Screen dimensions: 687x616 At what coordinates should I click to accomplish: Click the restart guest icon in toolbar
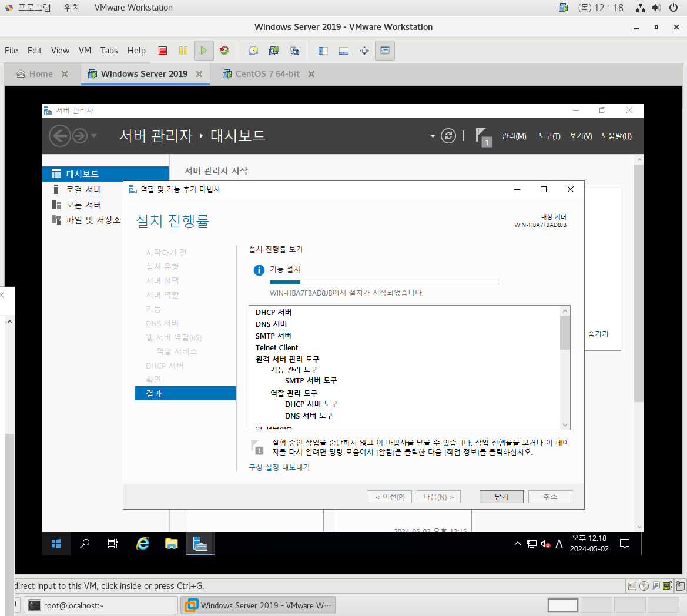coord(224,51)
